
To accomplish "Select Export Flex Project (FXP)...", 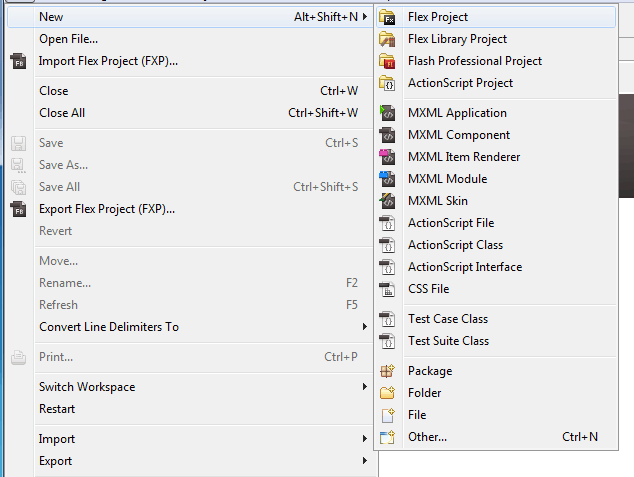I will pos(190,209).
